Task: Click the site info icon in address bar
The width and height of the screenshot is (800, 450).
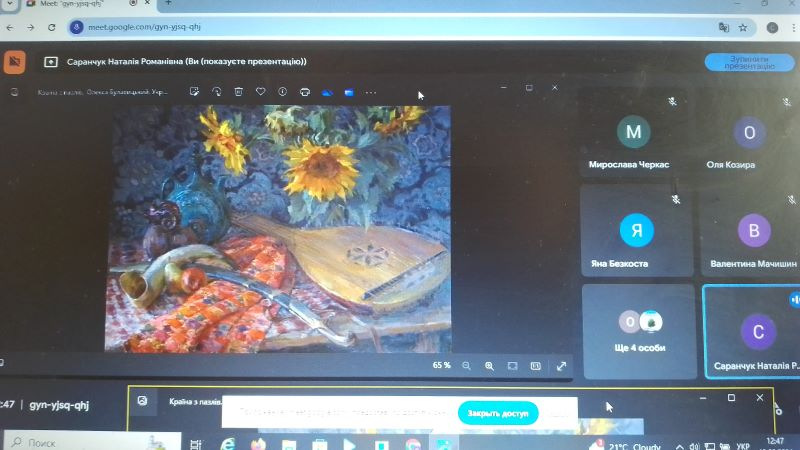Action: pos(77,27)
